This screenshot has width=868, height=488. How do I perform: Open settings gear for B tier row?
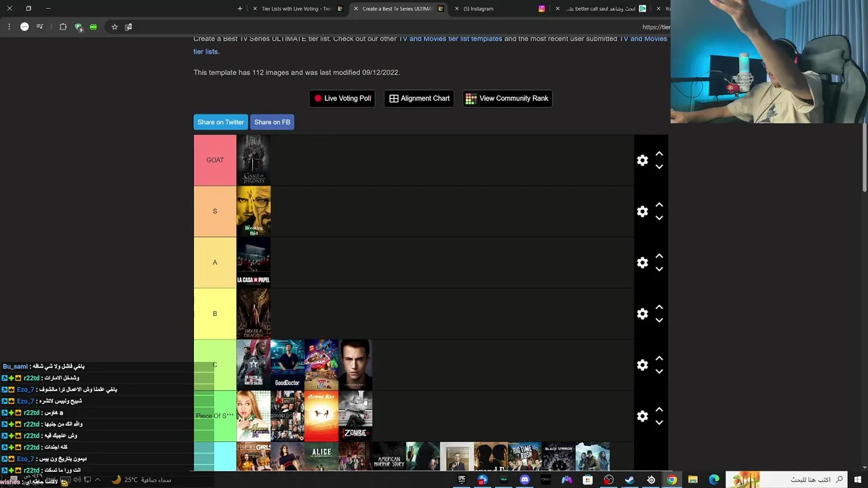click(642, 314)
